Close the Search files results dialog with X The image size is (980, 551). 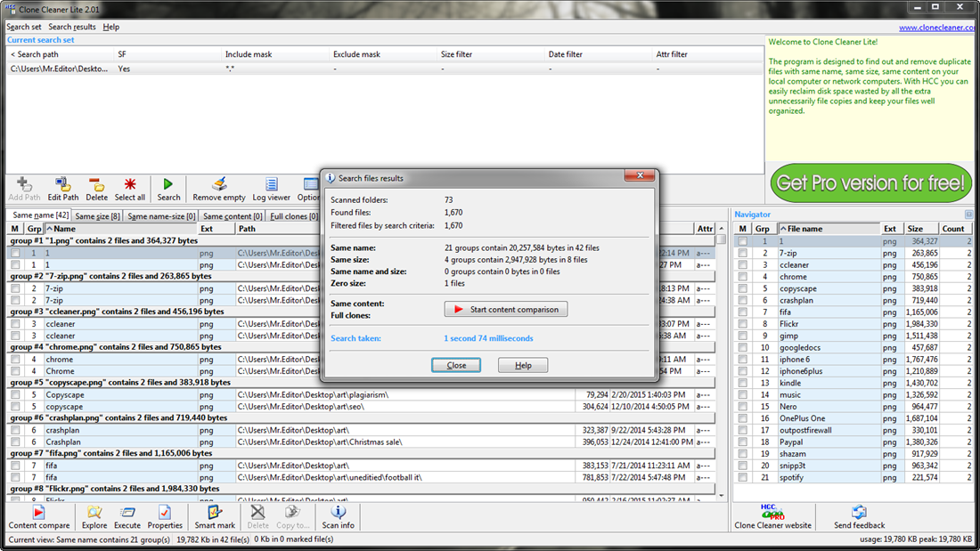click(x=640, y=175)
